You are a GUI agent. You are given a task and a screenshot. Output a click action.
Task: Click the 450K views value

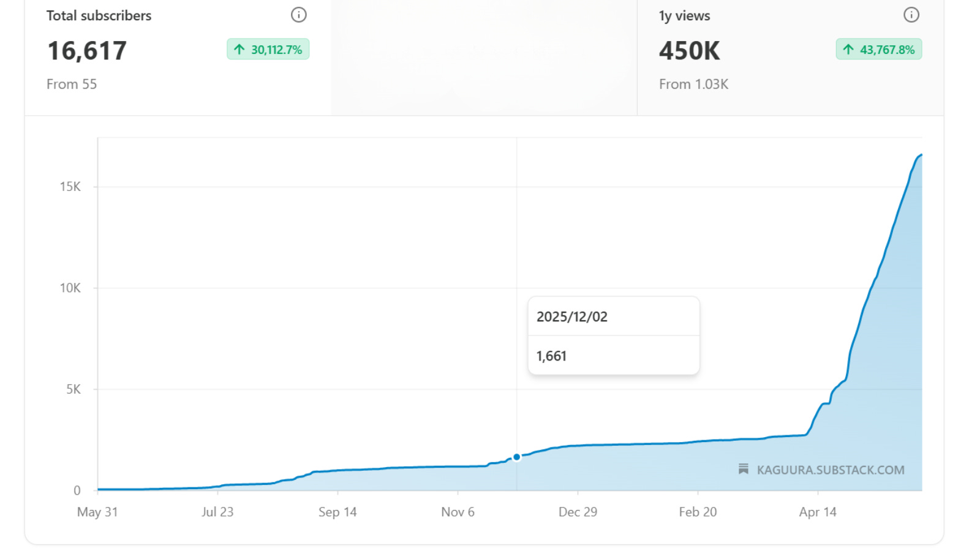coord(690,51)
